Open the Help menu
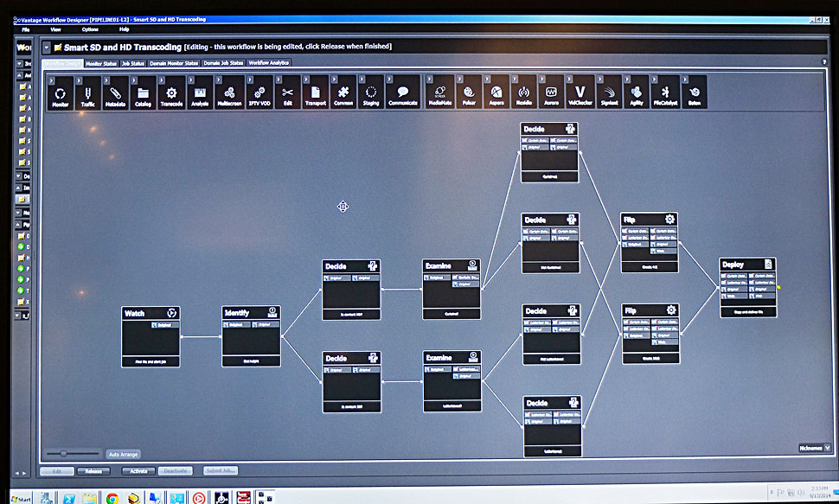This screenshot has width=839, height=504. 125,29
